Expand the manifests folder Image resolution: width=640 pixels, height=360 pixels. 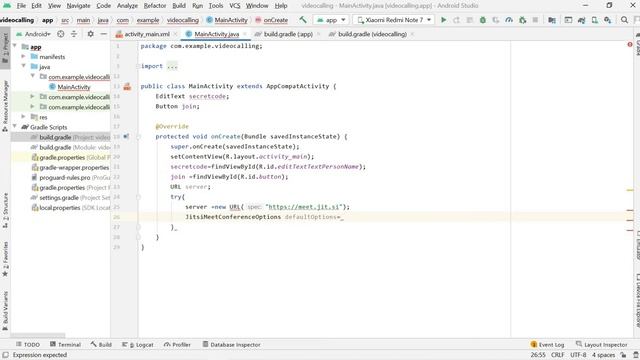coord(24,56)
